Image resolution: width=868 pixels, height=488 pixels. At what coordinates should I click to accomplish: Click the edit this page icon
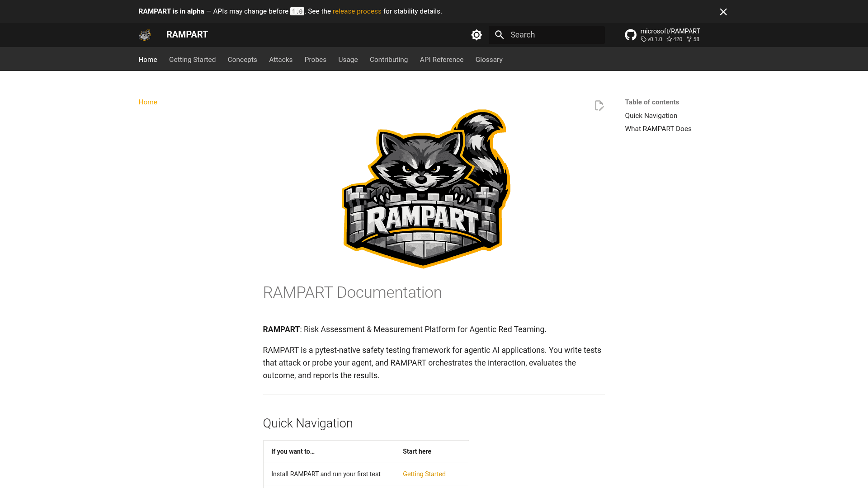(599, 106)
